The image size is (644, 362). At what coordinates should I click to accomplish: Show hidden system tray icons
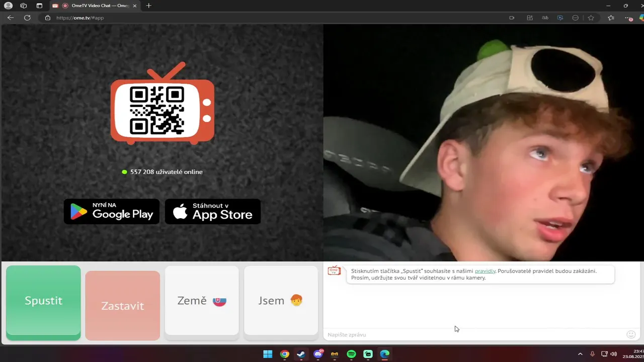coord(580,354)
